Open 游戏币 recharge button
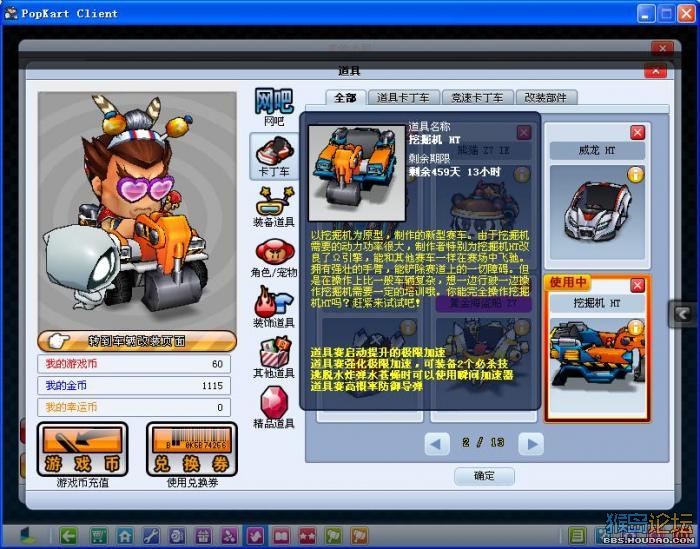 (x=83, y=450)
